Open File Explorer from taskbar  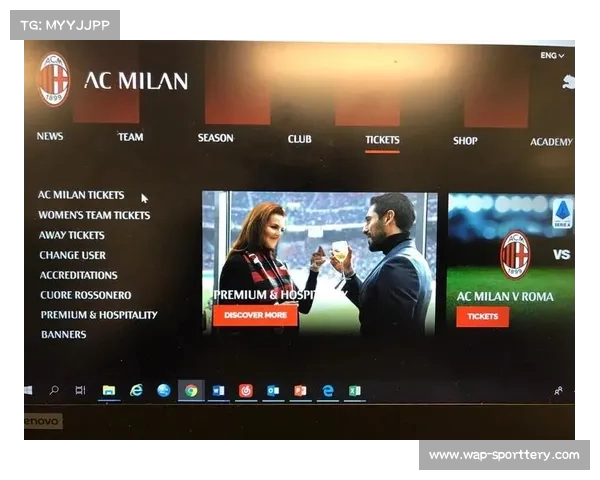(109, 390)
